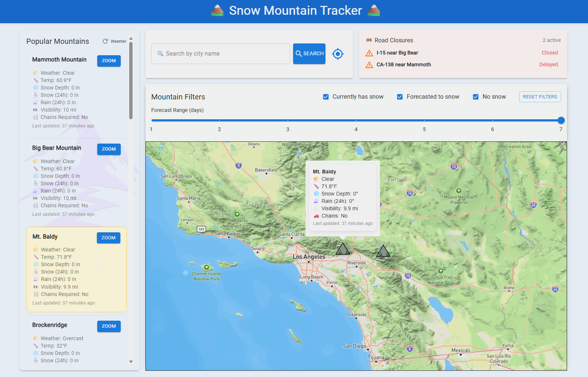This screenshot has height=377, width=588.
Task: Click the Snow Mountain Tracker title
Action: (296, 11)
